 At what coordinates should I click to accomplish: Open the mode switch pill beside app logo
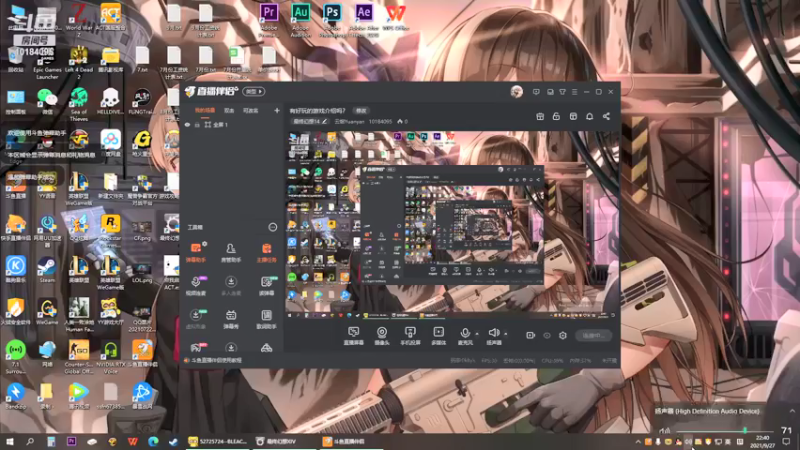click(x=254, y=92)
